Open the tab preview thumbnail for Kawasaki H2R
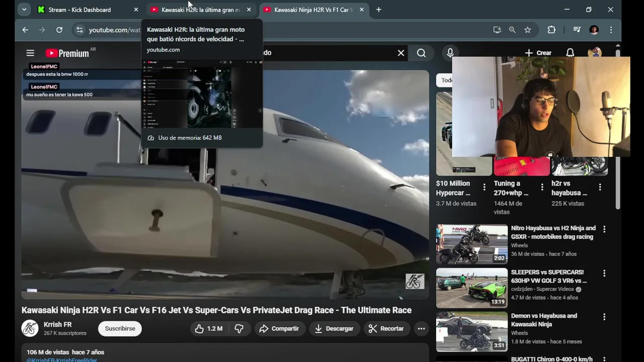 202,94
